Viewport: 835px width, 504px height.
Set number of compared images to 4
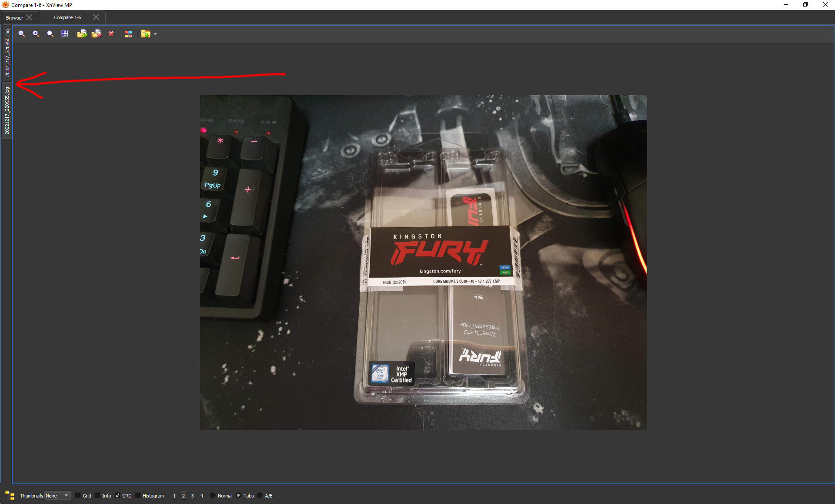[x=202, y=496]
